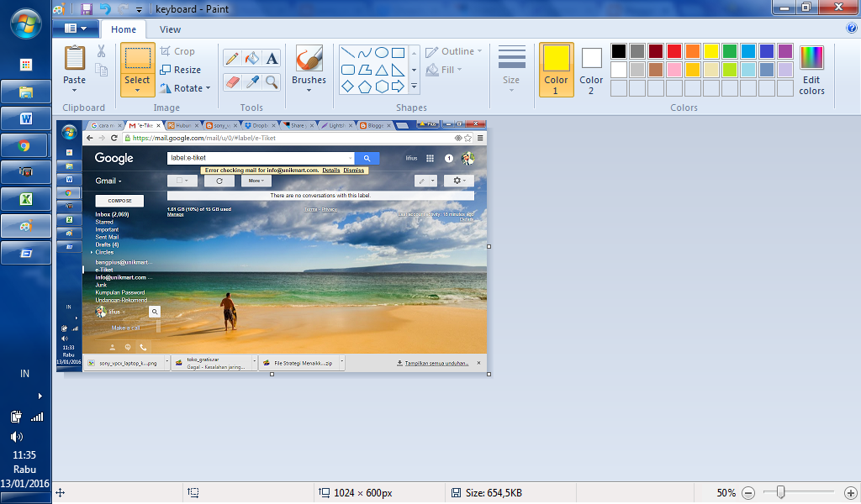The height and width of the screenshot is (504, 861).
Task: Select the Magnifier tool
Action: tap(272, 82)
